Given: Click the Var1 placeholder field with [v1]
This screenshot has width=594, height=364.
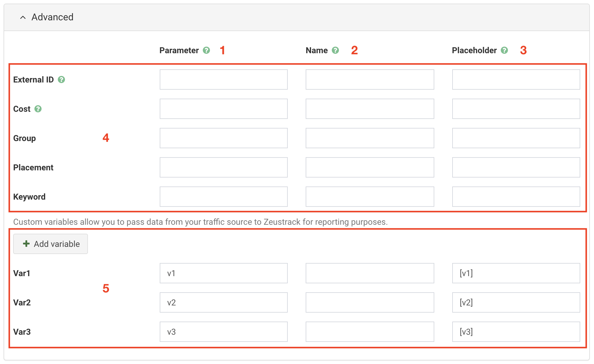Looking at the screenshot, I should [516, 273].
